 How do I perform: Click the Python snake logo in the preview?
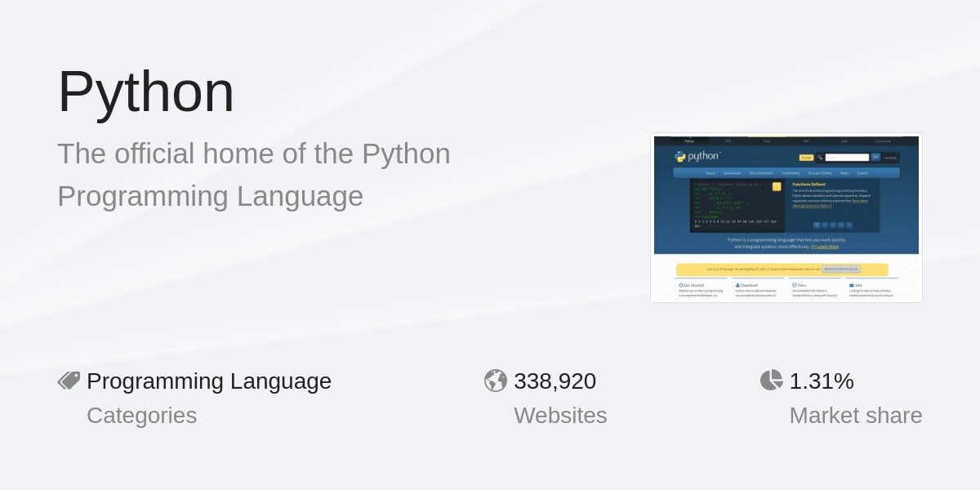[x=680, y=156]
